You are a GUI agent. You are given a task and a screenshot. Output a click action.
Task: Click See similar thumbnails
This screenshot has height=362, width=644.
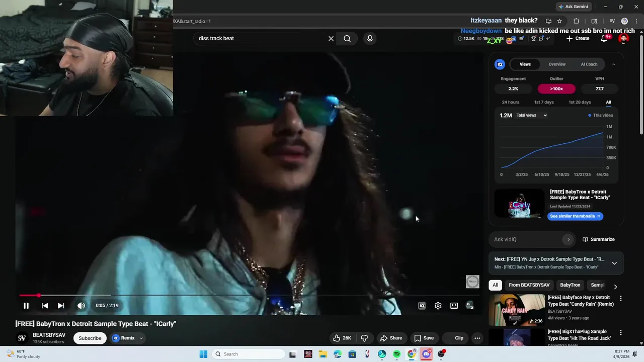tap(575, 216)
